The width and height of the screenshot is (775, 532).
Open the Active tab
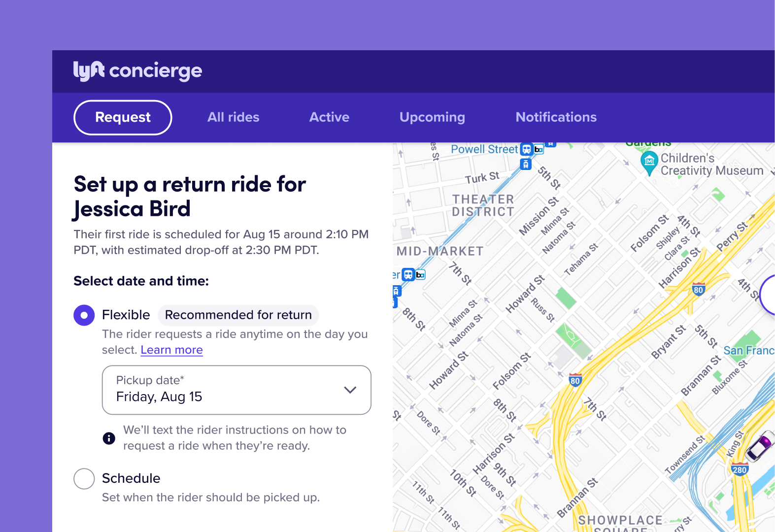(329, 117)
